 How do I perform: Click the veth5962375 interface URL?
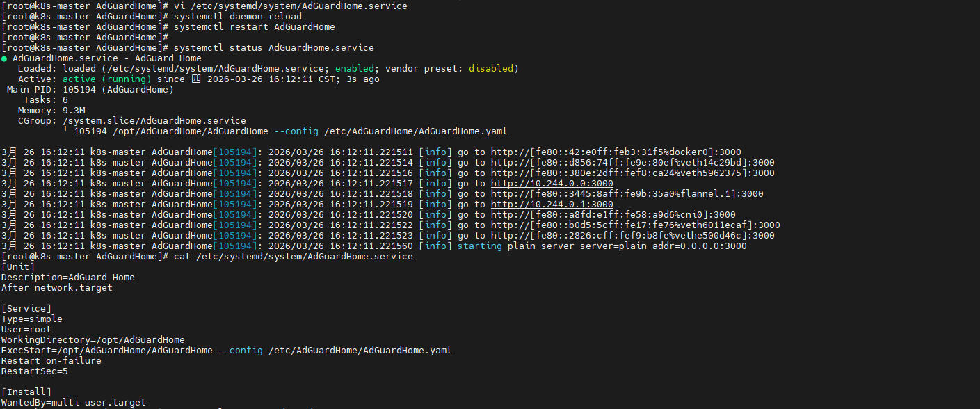pos(633,173)
